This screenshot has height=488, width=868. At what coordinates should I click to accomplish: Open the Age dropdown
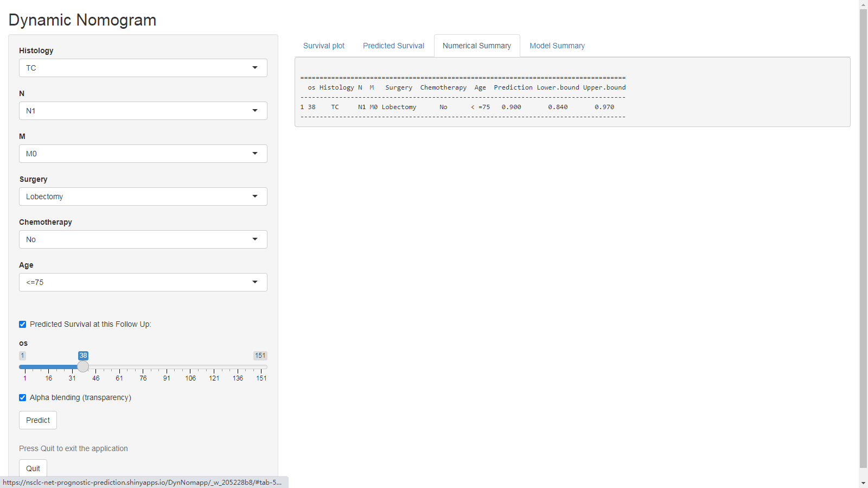(x=143, y=282)
